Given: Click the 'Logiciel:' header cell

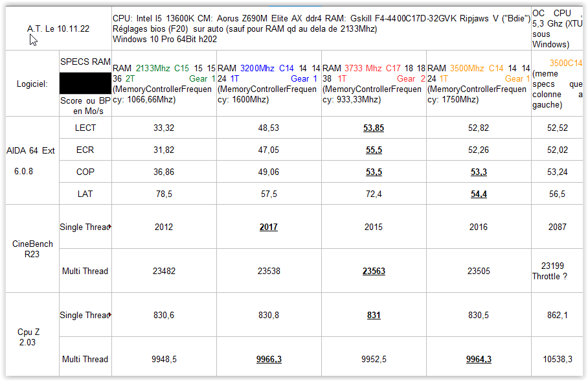Looking at the screenshot, I should (x=32, y=84).
